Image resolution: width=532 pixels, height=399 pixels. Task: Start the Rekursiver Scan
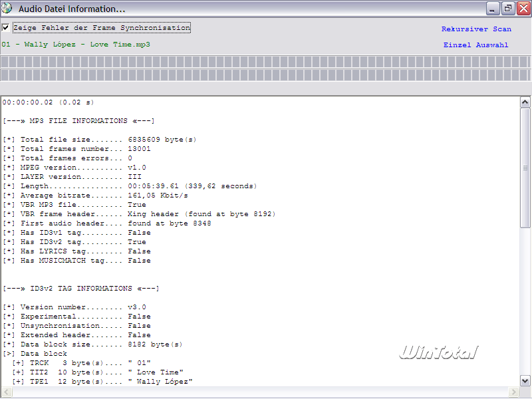click(x=476, y=29)
